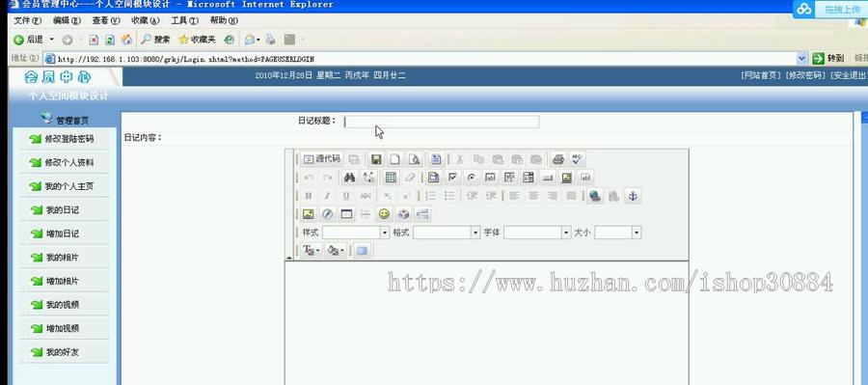
Task: Click the 修改登陆密码 sidebar link
Action: [69, 139]
